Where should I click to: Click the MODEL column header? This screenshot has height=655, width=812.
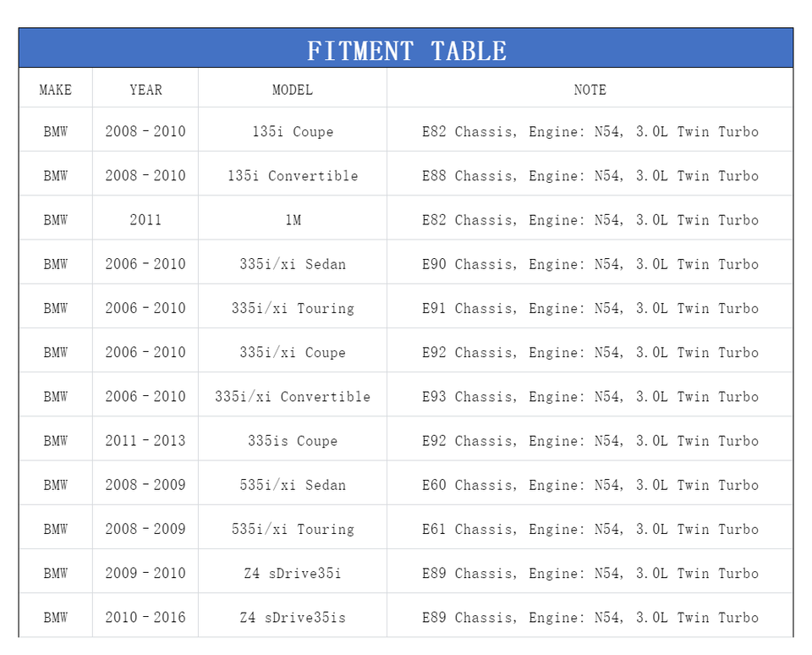pyautogui.click(x=293, y=90)
